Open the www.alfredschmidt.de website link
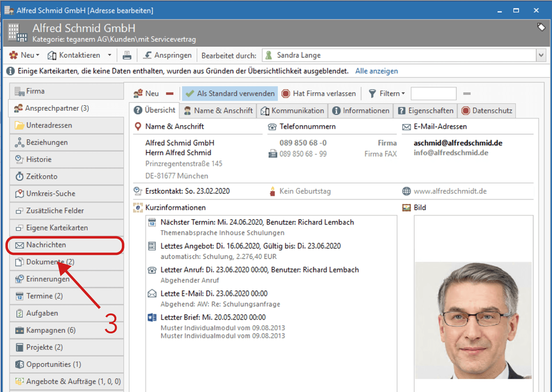552x392 pixels. (450, 191)
